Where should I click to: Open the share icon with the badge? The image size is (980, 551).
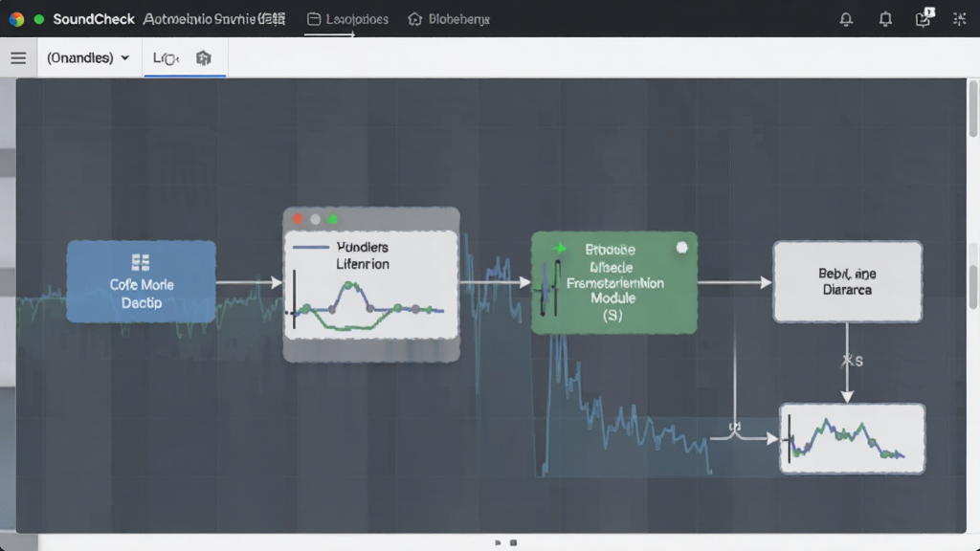point(924,17)
